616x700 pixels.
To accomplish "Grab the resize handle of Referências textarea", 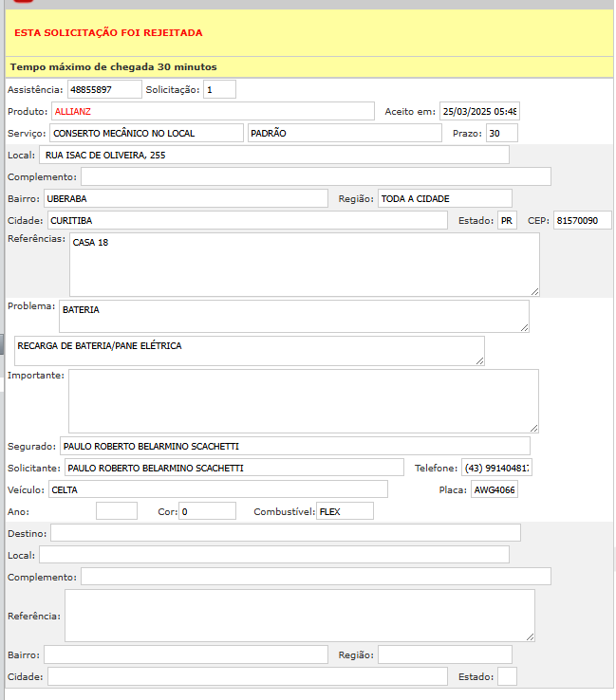I will (534, 291).
